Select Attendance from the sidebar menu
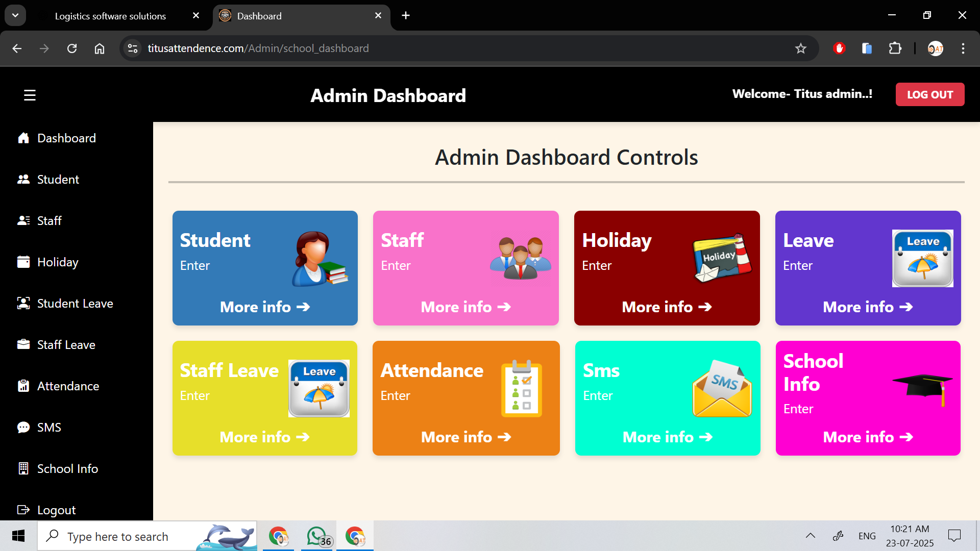 tap(68, 386)
